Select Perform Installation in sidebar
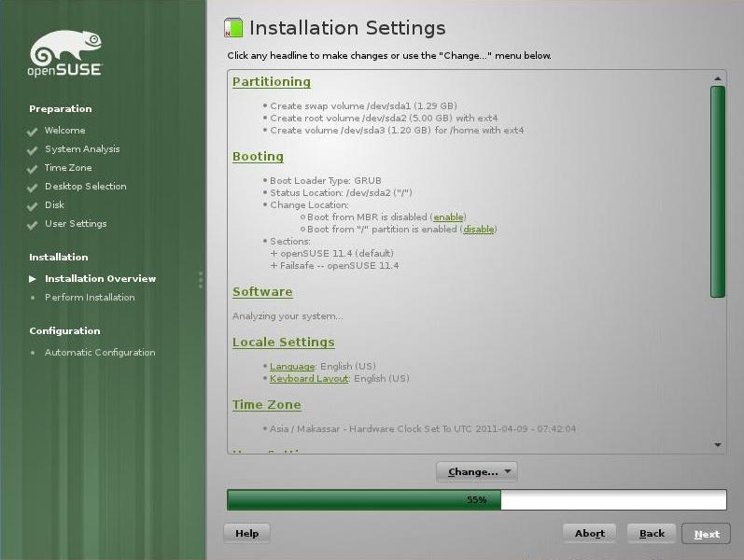 [x=90, y=297]
